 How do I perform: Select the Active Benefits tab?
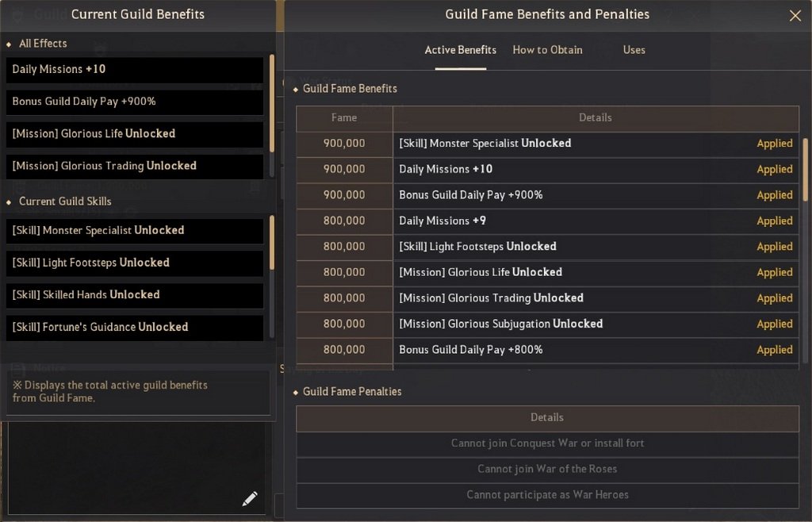tap(461, 50)
